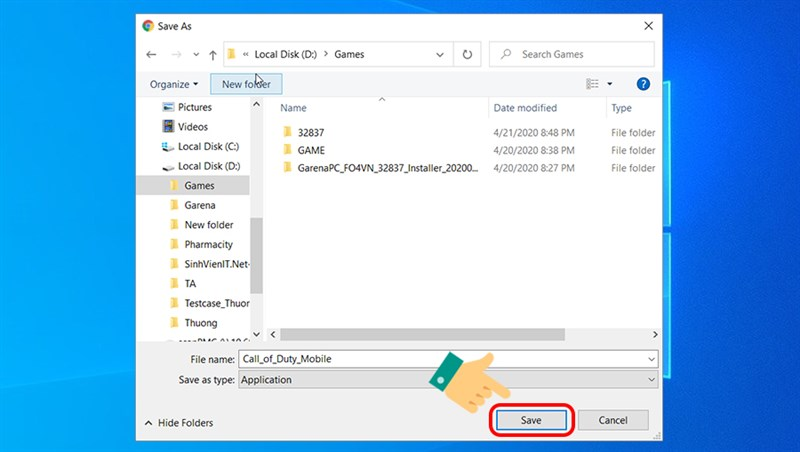Click the New folder toolbar button
This screenshot has width=800, height=452.
pyautogui.click(x=246, y=84)
